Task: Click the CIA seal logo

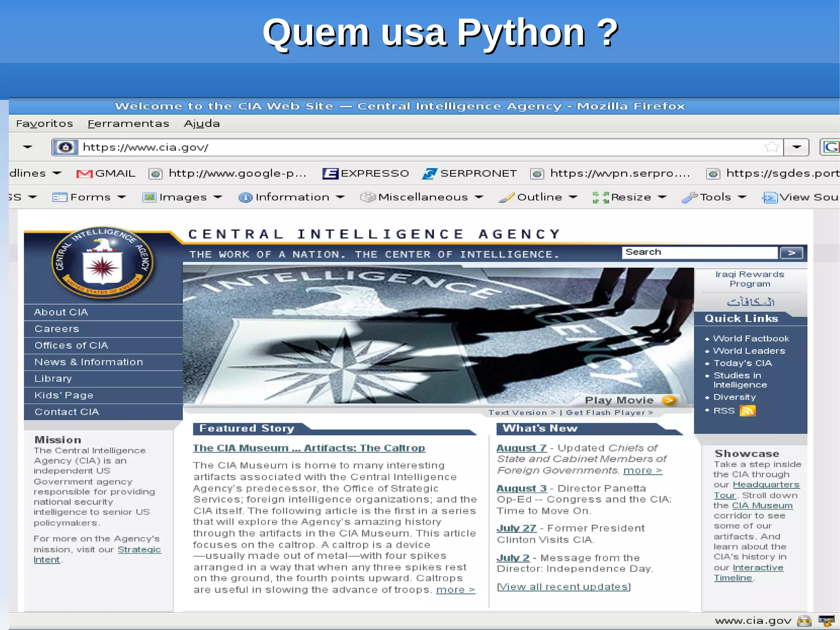Action: pyautogui.click(x=103, y=262)
